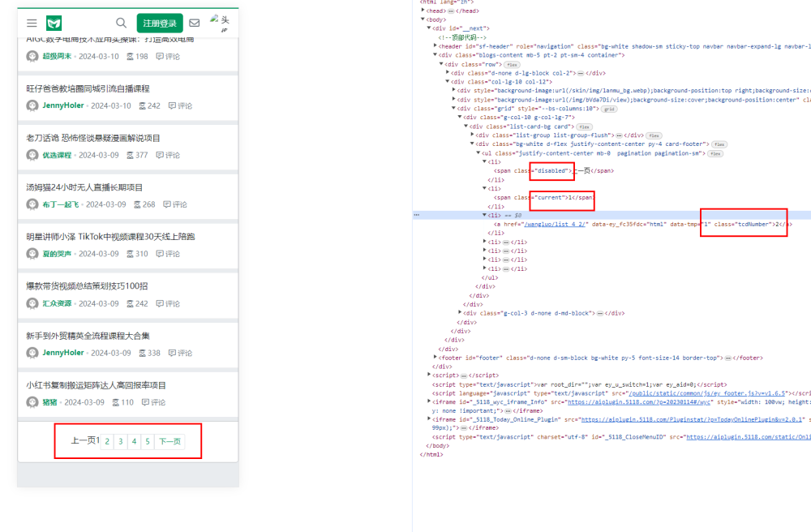The image size is (811, 532).
Task: Click the green site logo
Action: pos(54,24)
